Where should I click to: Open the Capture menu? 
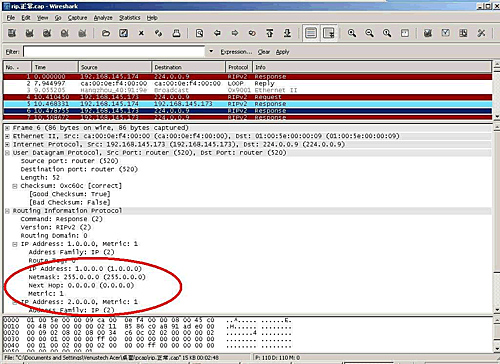coord(77,18)
